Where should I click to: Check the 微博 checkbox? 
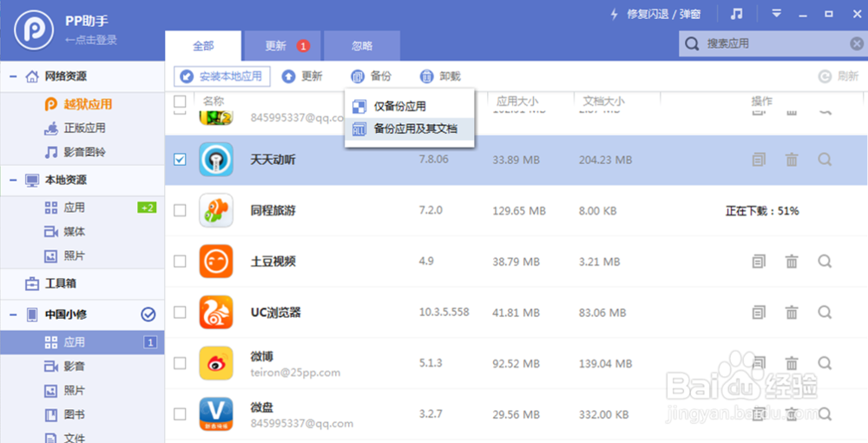[180, 363]
